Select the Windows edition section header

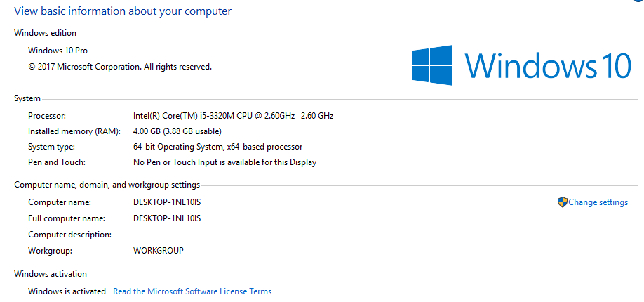(45, 33)
